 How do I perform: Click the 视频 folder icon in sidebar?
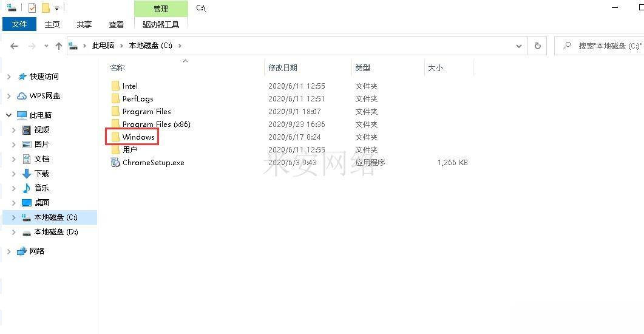[x=27, y=130]
